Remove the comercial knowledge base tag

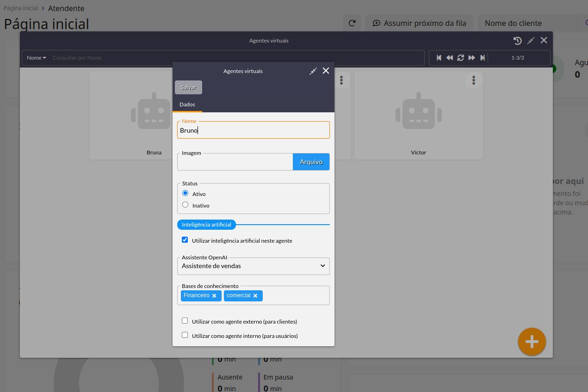click(255, 296)
